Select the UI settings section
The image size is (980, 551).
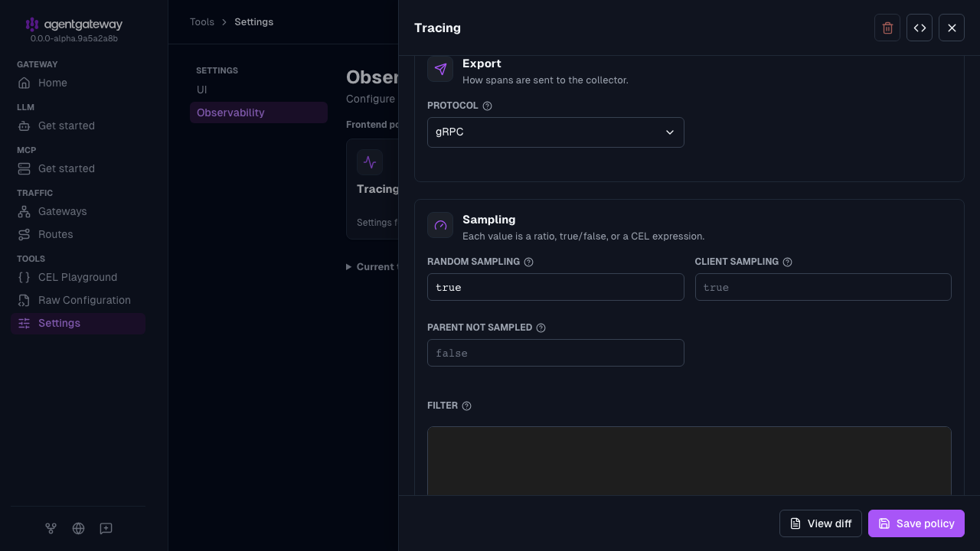(x=259, y=90)
